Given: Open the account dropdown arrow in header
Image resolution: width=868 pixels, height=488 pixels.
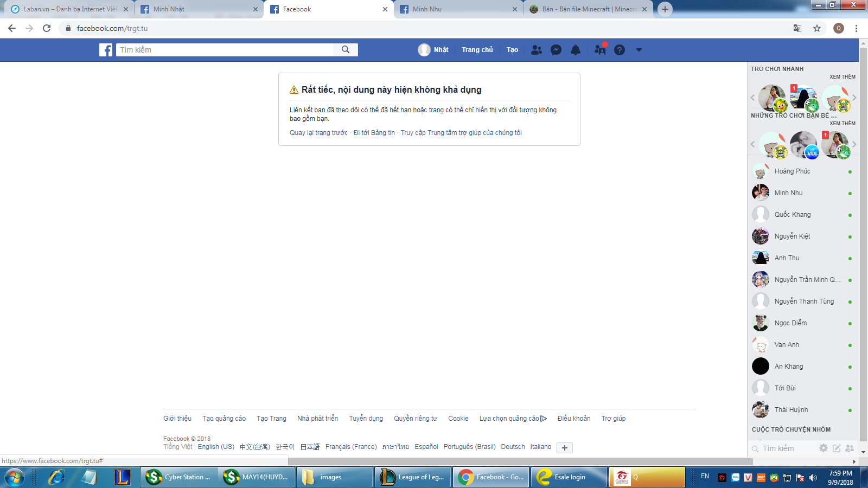Looking at the screenshot, I should click(639, 50).
